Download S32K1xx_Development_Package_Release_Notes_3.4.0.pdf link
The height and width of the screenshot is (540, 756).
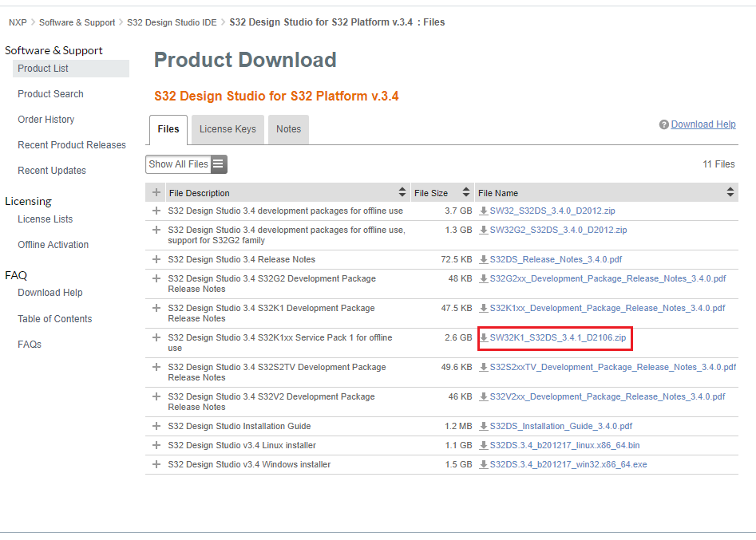[608, 309]
